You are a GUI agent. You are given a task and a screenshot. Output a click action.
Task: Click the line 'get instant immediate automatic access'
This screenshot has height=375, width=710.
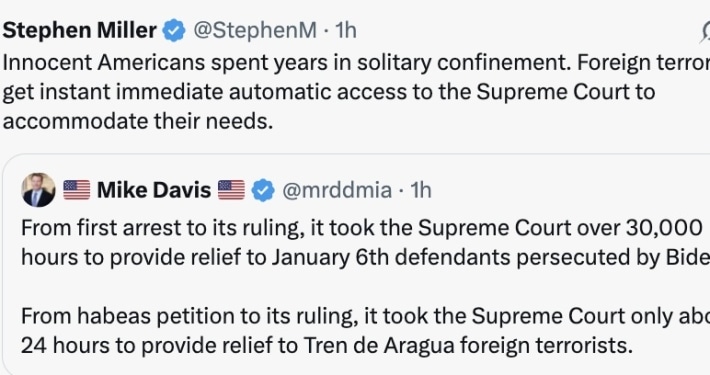[x=329, y=92]
